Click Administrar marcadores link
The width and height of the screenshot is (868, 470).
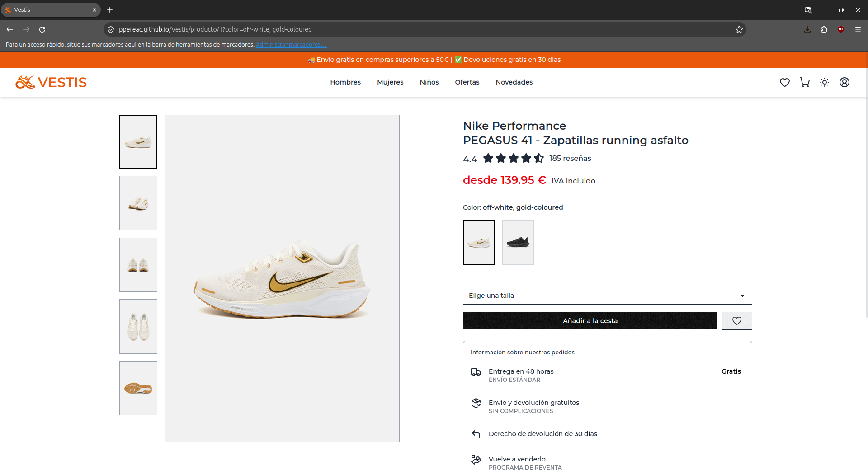pyautogui.click(x=291, y=44)
